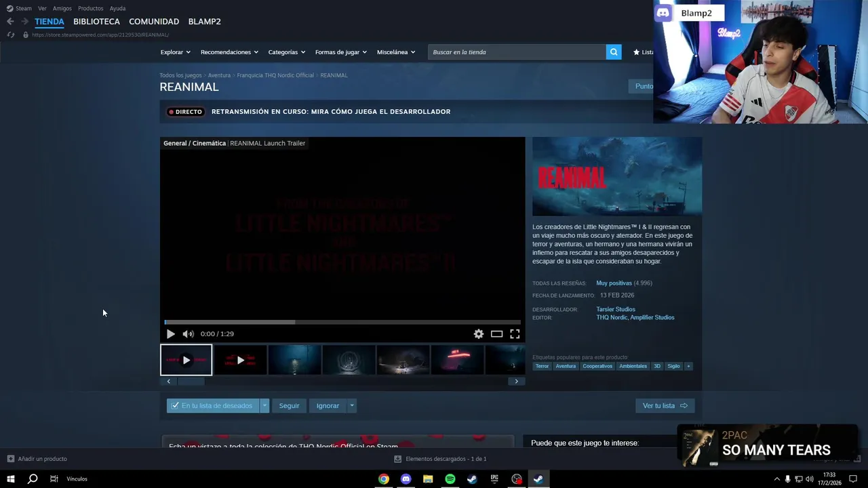Click the DIRECTO live badge
The height and width of the screenshot is (488, 868).
click(x=185, y=112)
